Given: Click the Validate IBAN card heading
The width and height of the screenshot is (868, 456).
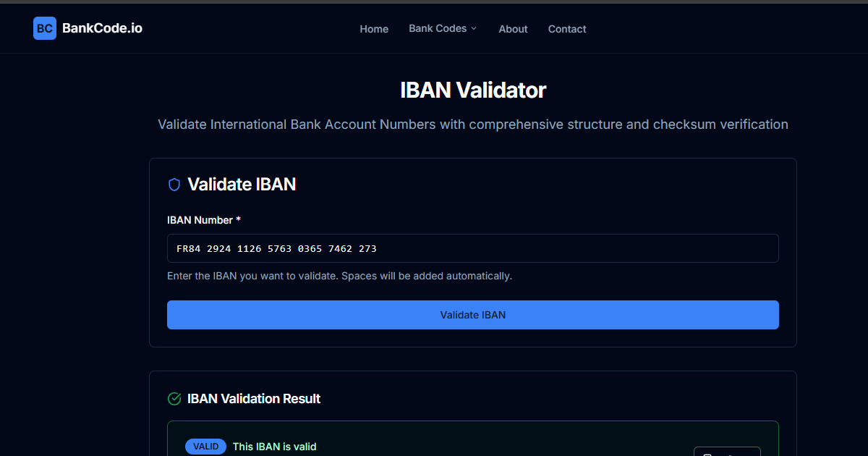Looking at the screenshot, I should click(x=242, y=185).
